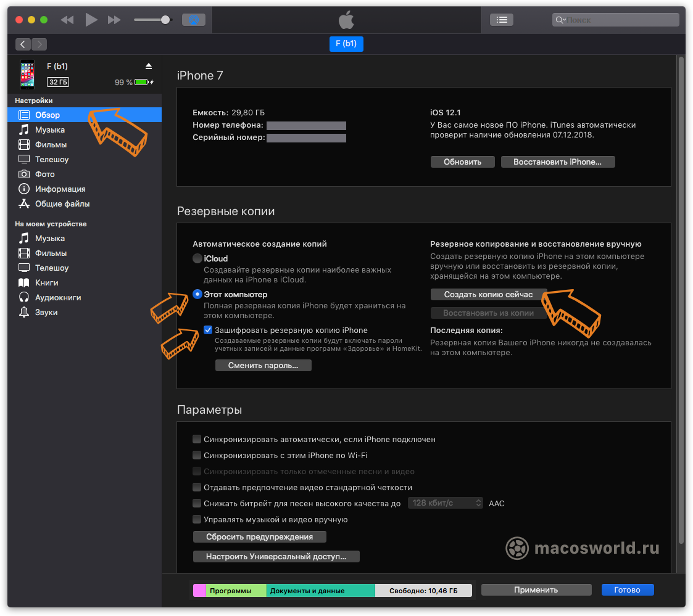Screen dimensions: 693x616
Task: Click the Обновить button
Action: (462, 162)
